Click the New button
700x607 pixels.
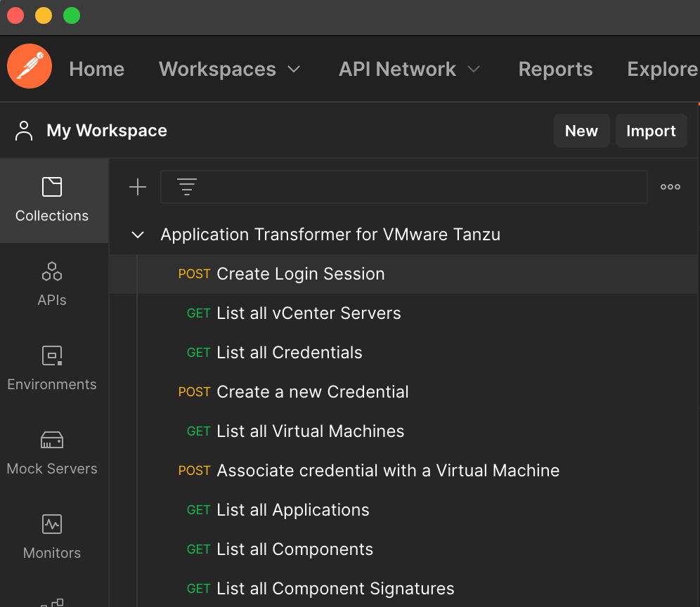click(x=581, y=130)
